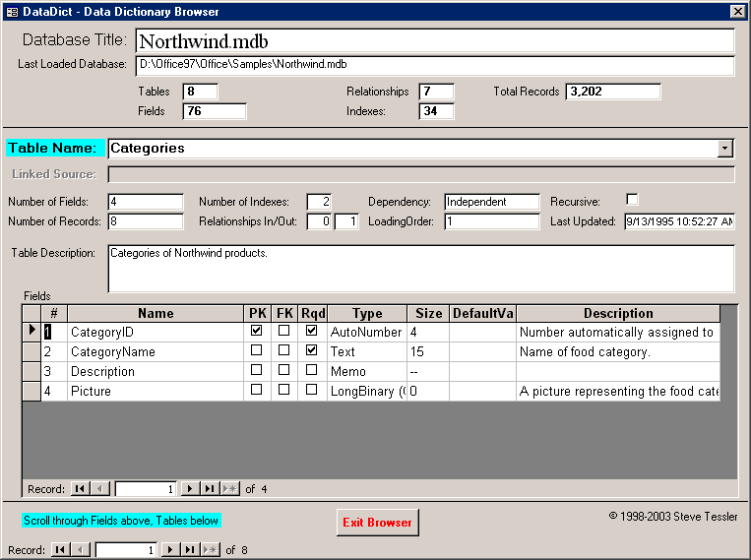Image resolution: width=751 pixels, height=560 pixels.
Task: Click the DefaultVa column header
Action: pyautogui.click(x=482, y=313)
